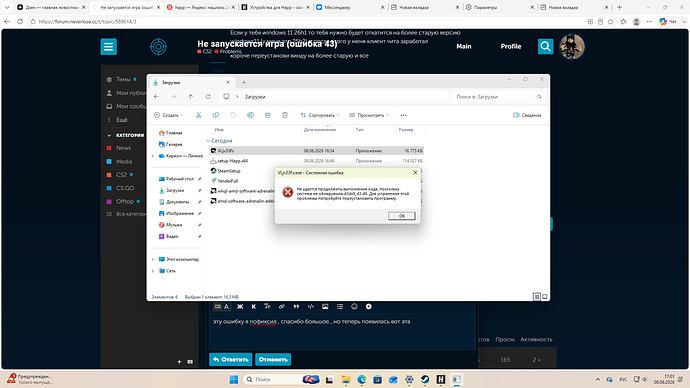The width and height of the screenshot is (690, 388).
Task: Switch to large thumbnails view in Explorer
Action: (545, 296)
